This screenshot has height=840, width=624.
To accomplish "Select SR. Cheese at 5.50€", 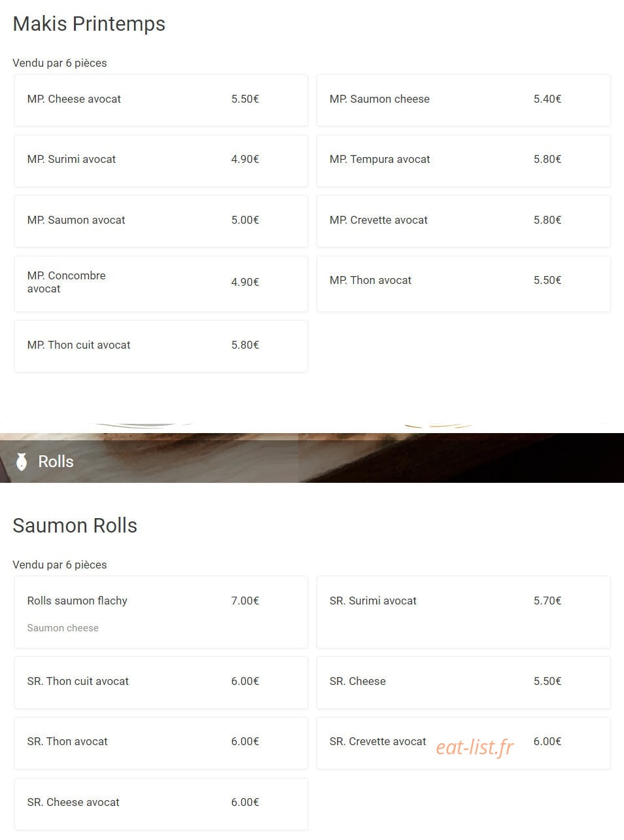I will (x=463, y=682).
